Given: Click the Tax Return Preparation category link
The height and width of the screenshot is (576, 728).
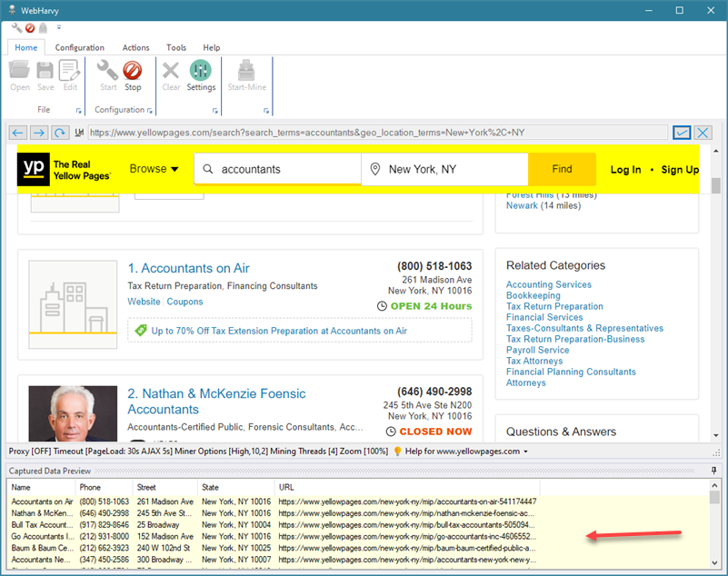Looking at the screenshot, I should click(554, 306).
